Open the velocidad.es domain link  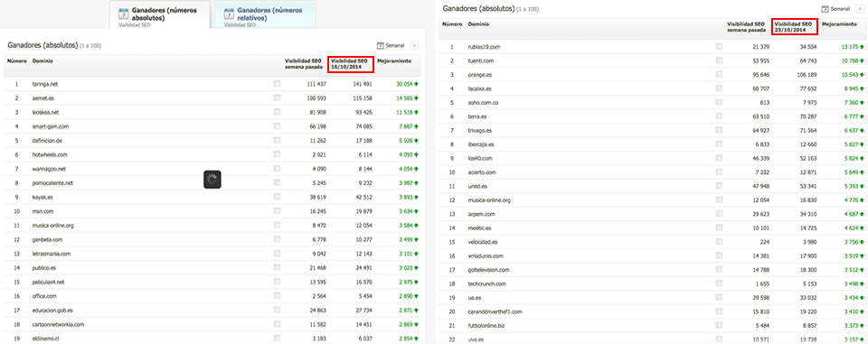point(483,243)
